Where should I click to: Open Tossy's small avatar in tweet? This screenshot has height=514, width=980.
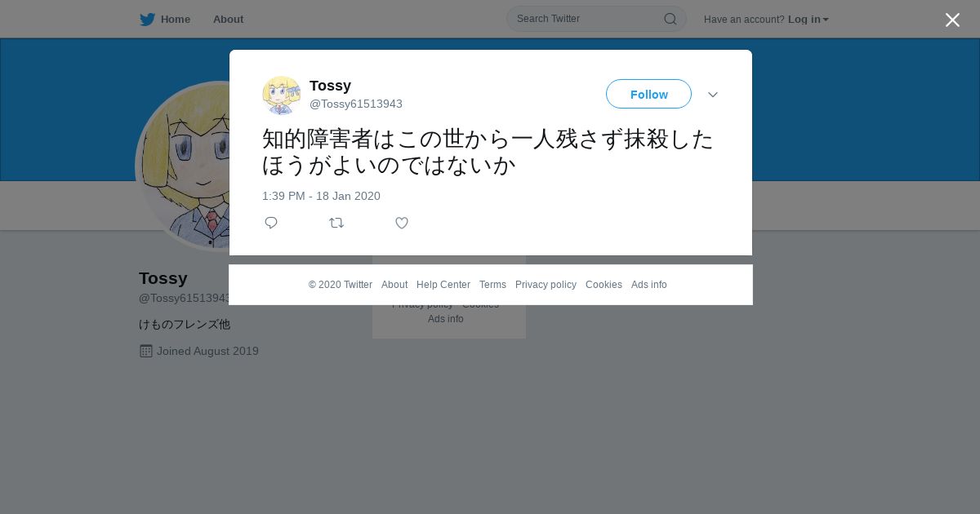(x=282, y=95)
